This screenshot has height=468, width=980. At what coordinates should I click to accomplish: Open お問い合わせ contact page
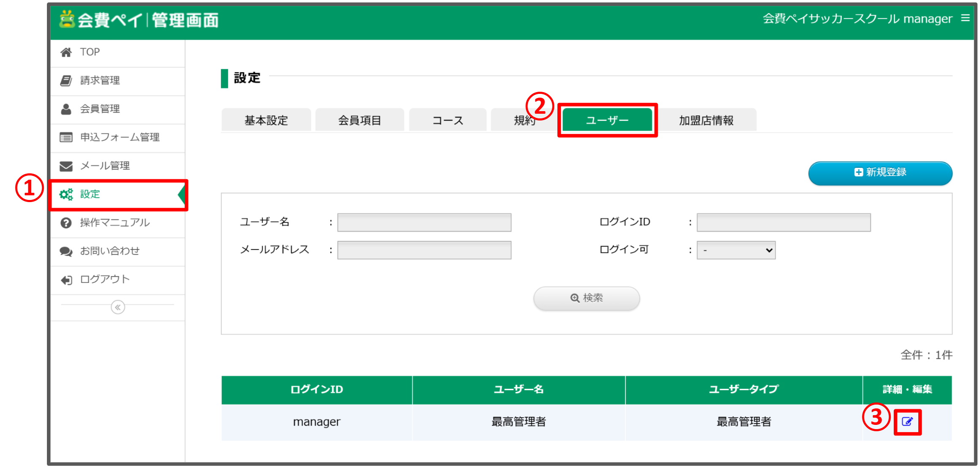click(x=109, y=251)
